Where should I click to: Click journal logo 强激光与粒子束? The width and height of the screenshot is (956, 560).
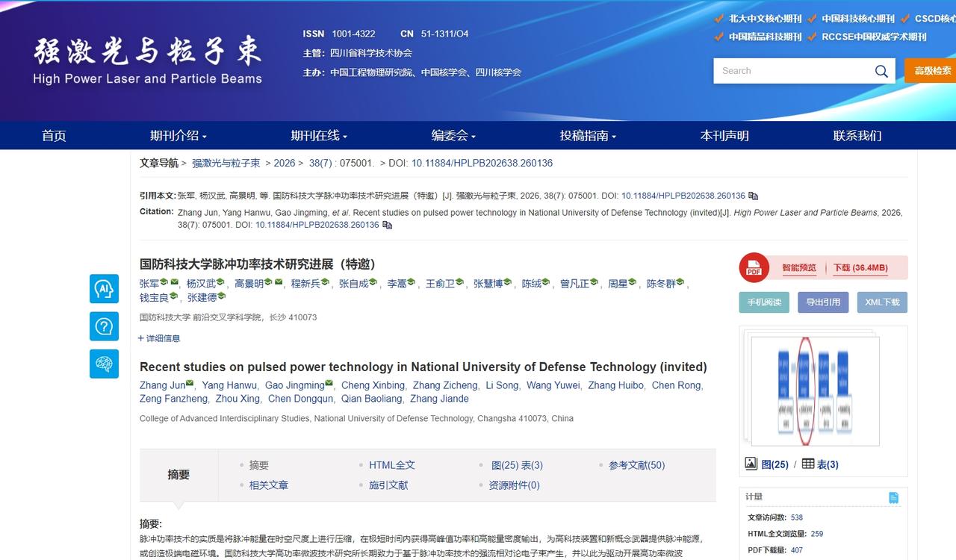(147, 60)
